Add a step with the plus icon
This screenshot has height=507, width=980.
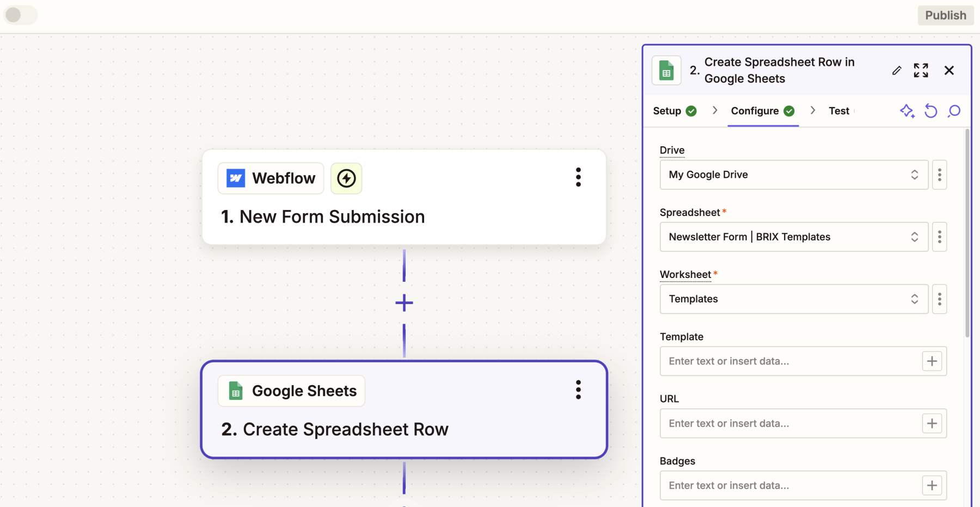click(x=404, y=302)
